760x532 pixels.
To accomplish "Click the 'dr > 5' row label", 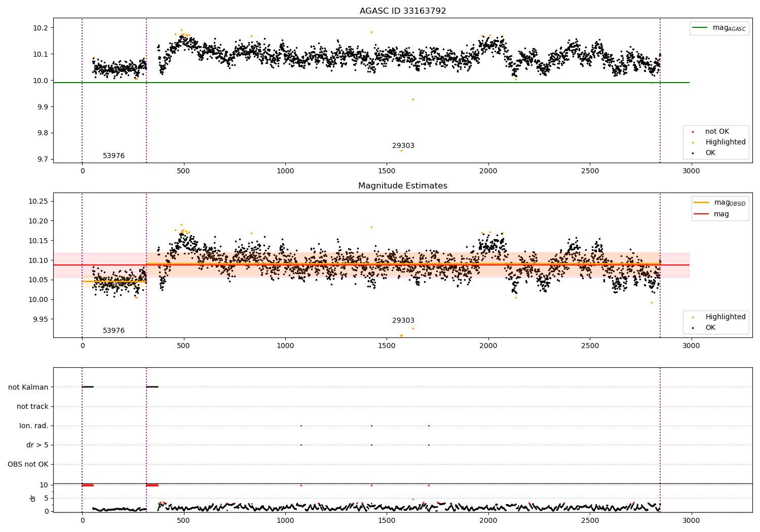I will click(37, 445).
